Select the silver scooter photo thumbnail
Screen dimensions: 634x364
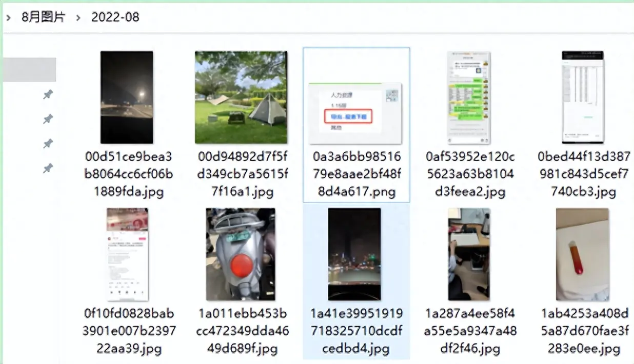[241, 254]
